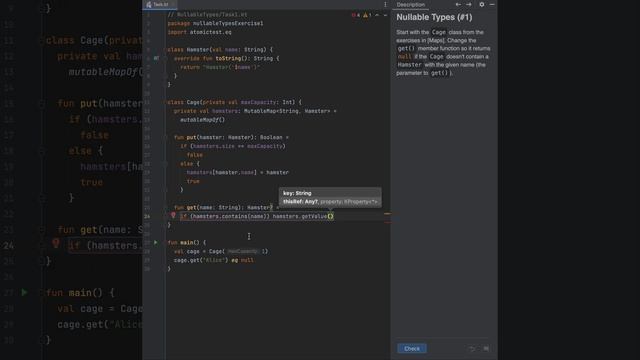The width and height of the screenshot is (640, 360).
Task: Click the override gutter icon beside toString
Action: coord(156,58)
